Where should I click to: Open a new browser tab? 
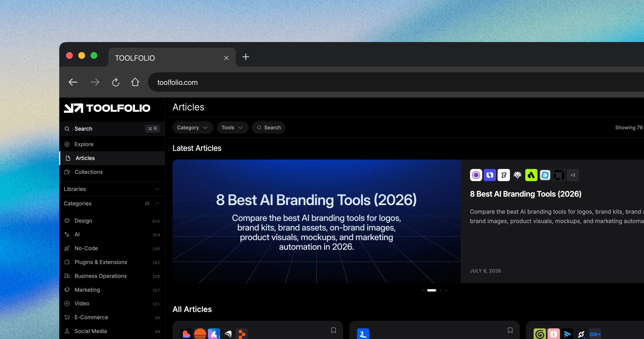coord(246,57)
